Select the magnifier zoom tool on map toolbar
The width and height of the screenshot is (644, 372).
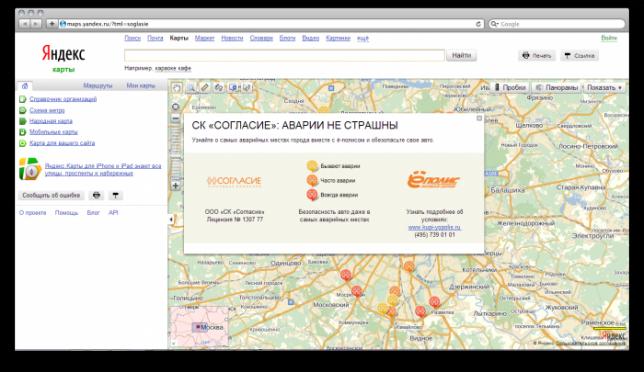coord(191,87)
